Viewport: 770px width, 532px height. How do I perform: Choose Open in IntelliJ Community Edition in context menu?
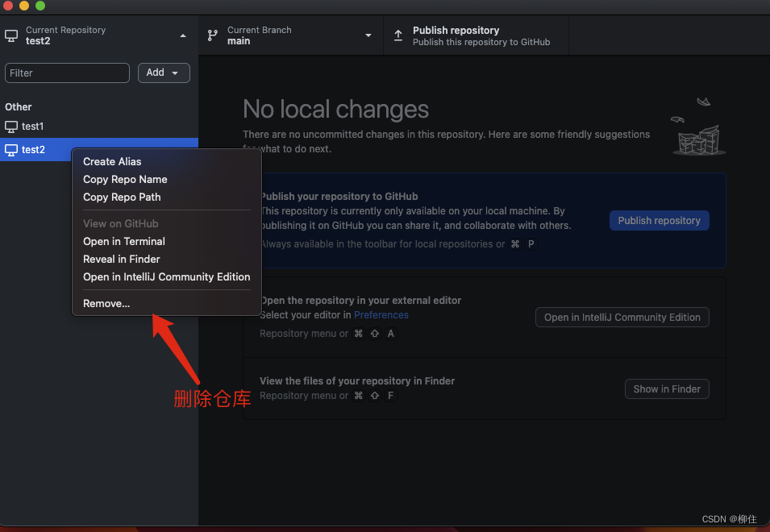pyautogui.click(x=166, y=276)
